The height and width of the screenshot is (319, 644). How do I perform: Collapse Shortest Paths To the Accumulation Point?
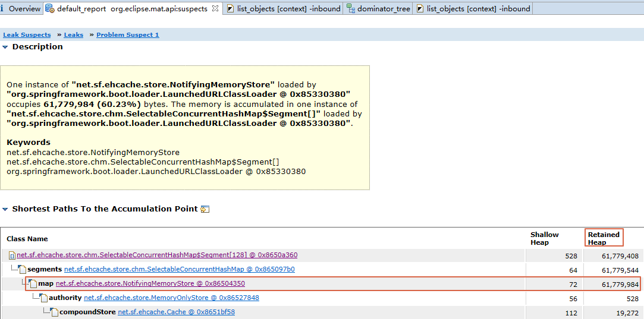(5, 209)
